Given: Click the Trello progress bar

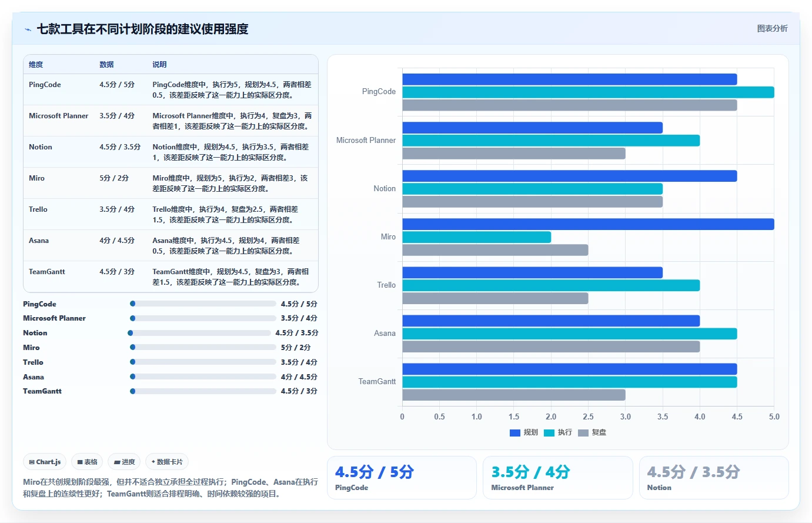Looking at the screenshot, I should pos(203,362).
